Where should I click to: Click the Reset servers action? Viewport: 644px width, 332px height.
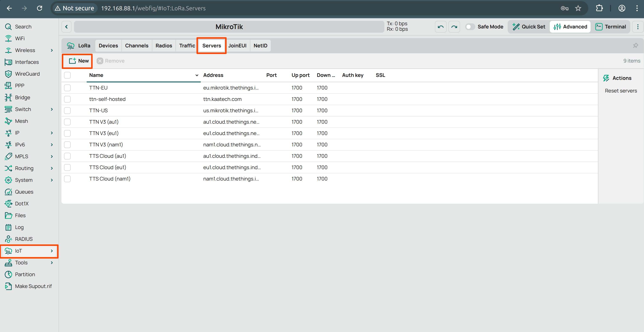coord(621,90)
